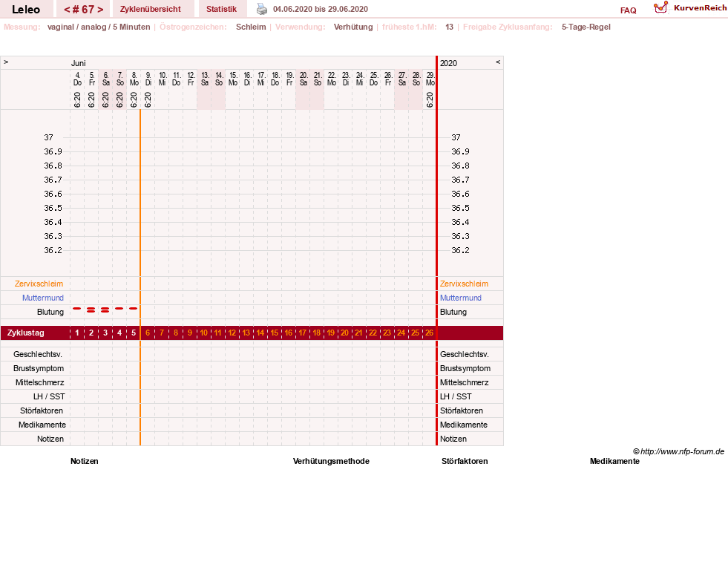
Task: Click the < arrow next to 2020
Action: 498,62
